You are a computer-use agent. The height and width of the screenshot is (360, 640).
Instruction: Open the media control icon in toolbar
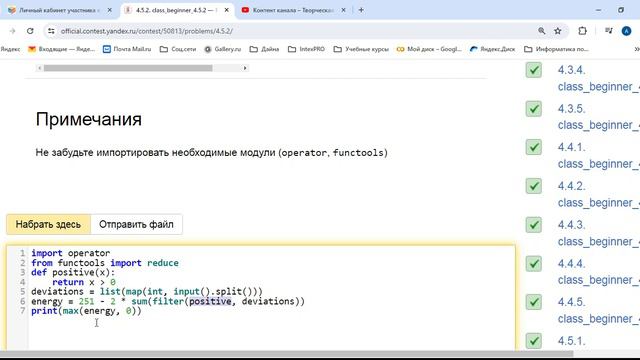(609, 31)
